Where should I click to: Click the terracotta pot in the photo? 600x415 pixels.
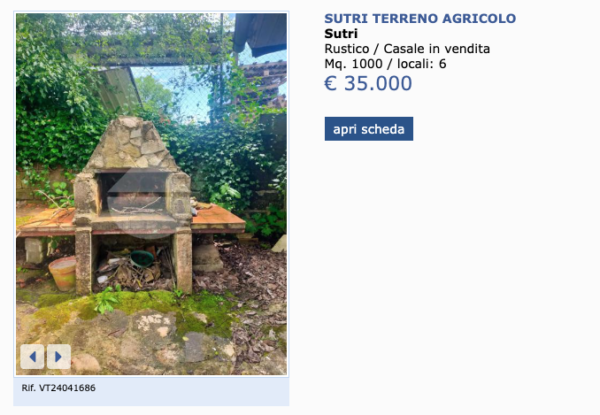pyautogui.click(x=63, y=273)
